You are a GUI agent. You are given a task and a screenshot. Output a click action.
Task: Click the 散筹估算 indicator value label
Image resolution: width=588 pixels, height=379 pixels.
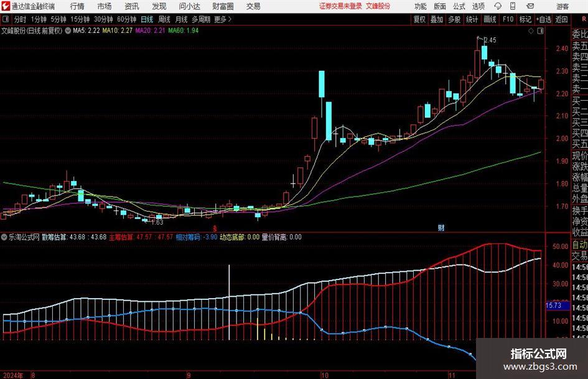(74, 237)
